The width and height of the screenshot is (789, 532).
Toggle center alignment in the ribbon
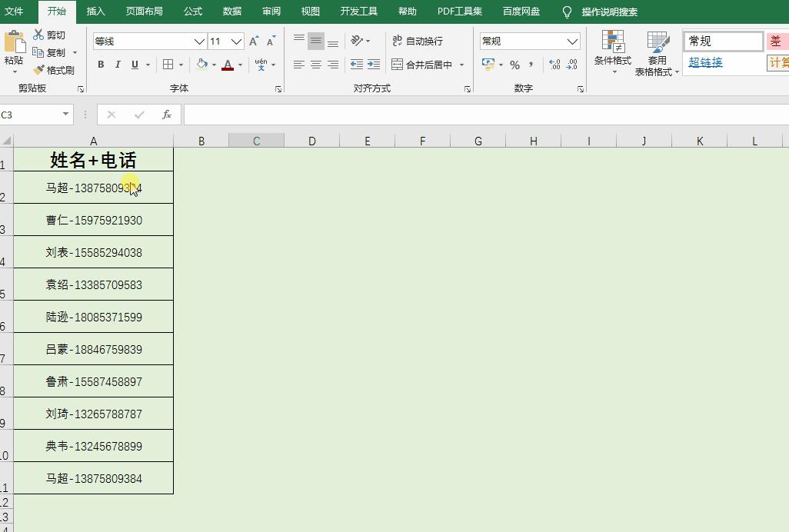315,65
